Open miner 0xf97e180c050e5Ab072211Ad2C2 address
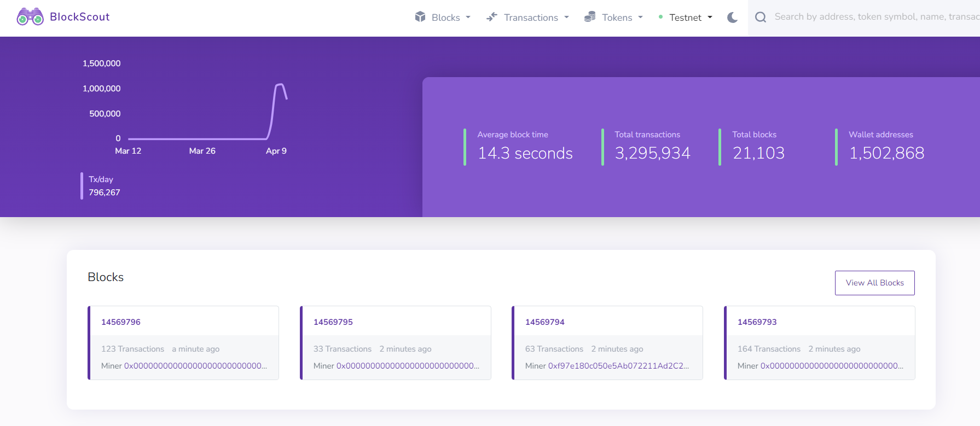The height and width of the screenshot is (426, 980). [x=618, y=366]
